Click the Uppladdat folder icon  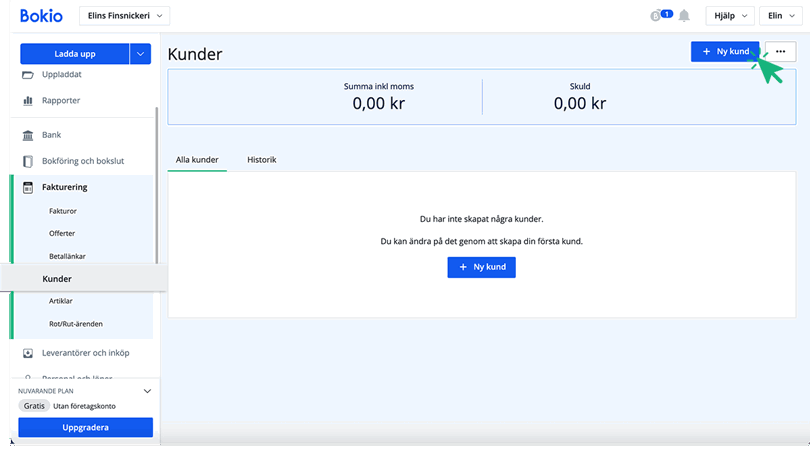(28, 75)
